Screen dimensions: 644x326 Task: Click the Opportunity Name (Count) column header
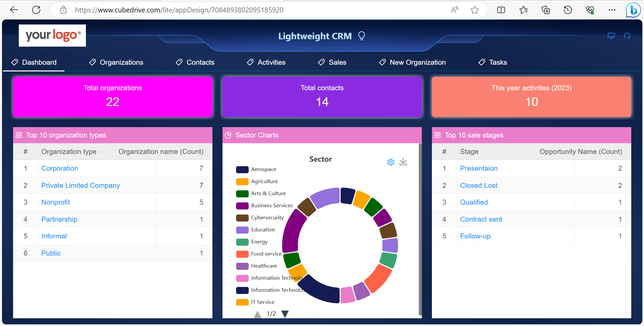[x=581, y=152]
